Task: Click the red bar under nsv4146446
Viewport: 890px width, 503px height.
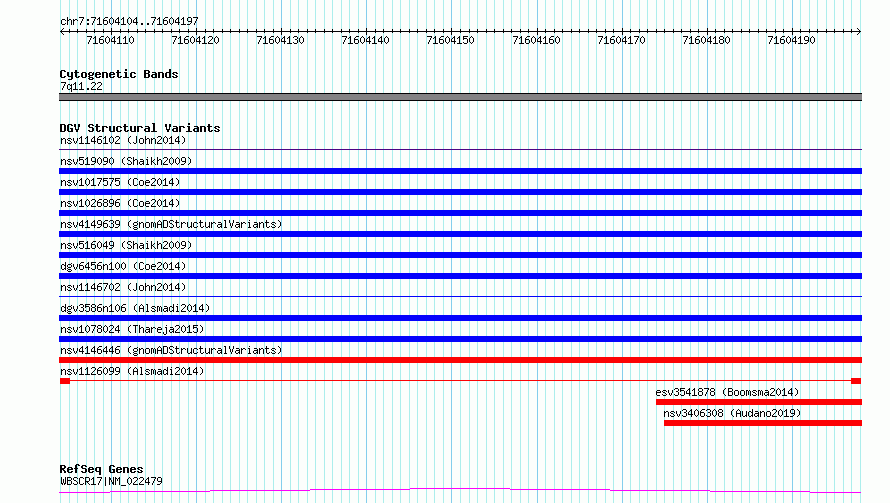Action: coord(460,360)
